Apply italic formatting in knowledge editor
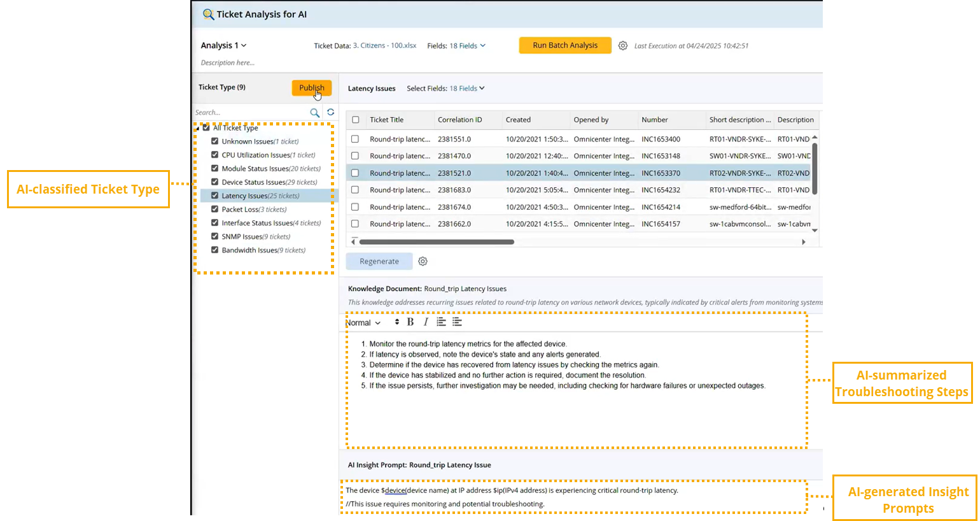980x521 pixels. 426,322
